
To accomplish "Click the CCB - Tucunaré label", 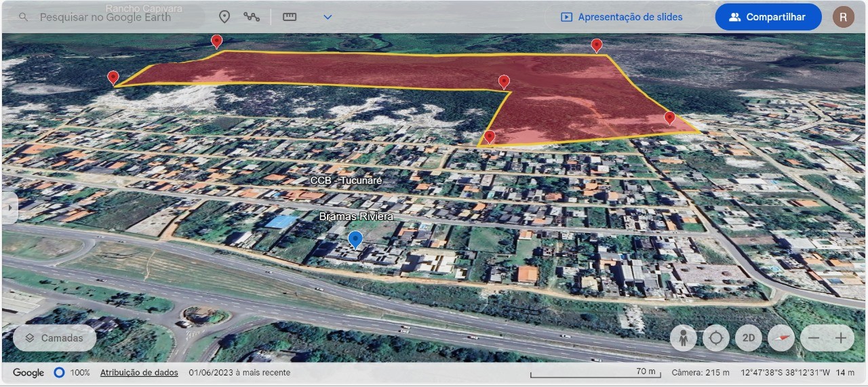I will (346, 181).
